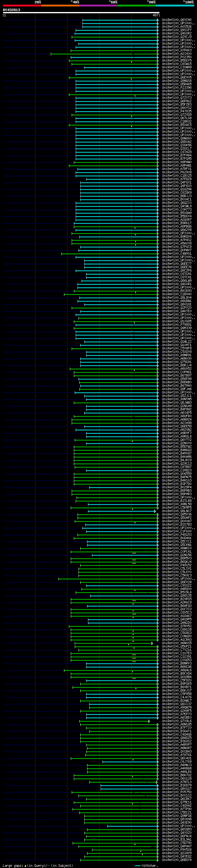Select the UniRef100_P02350 label
The width and height of the screenshot is (197, 868).
tap(176, 57)
